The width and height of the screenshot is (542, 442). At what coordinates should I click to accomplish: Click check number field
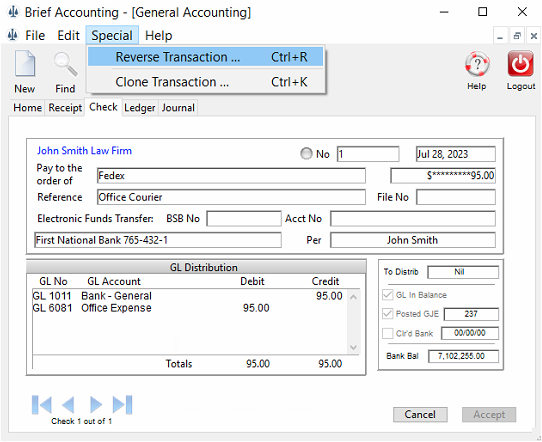368,154
